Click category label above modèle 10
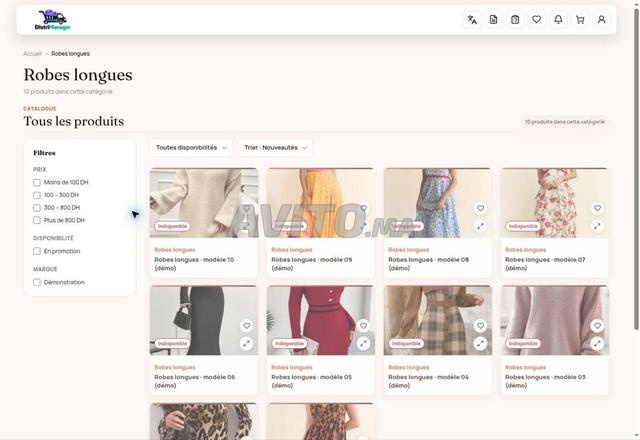 coord(175,250)
